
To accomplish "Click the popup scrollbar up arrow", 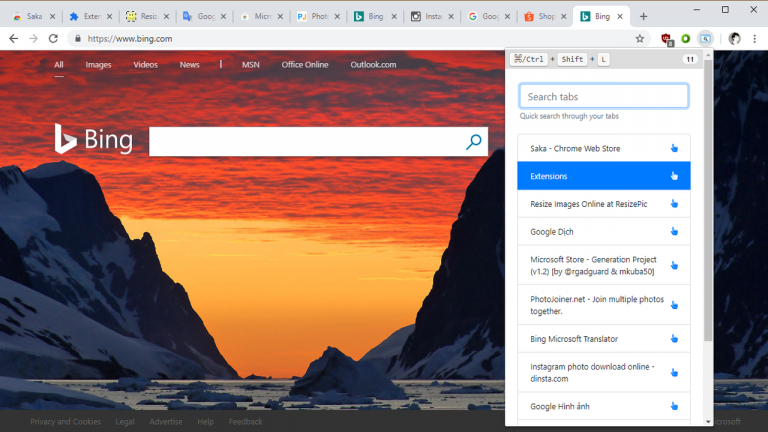I will (708, 55).
